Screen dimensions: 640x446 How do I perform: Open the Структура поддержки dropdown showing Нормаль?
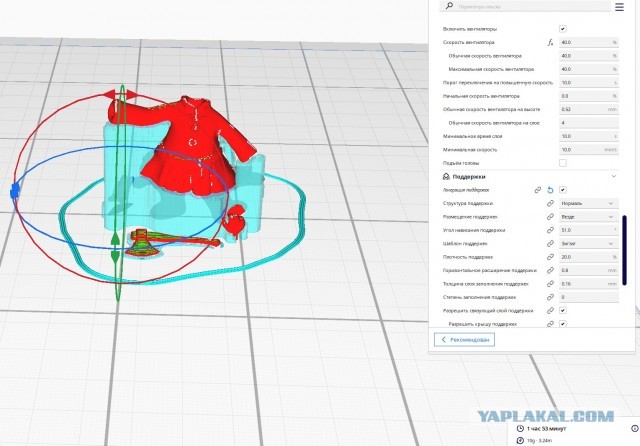point(589,203)
